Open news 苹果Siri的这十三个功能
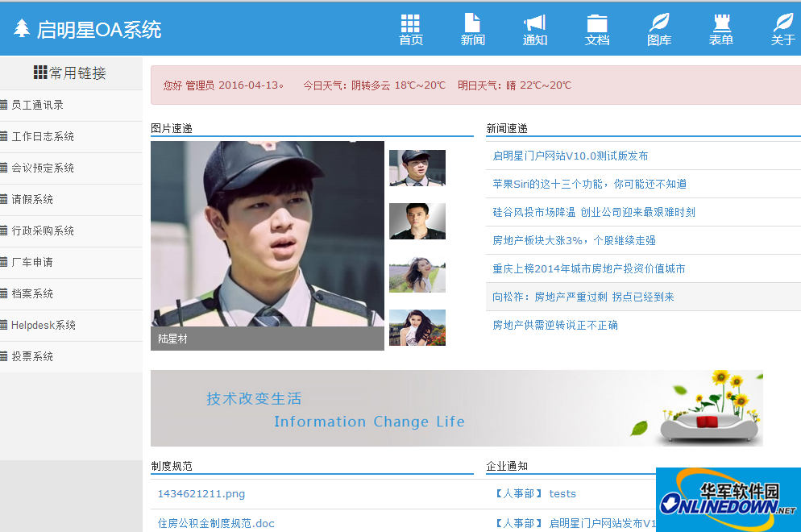This screenshot has width=801, height=532. [x=590, y=184]
